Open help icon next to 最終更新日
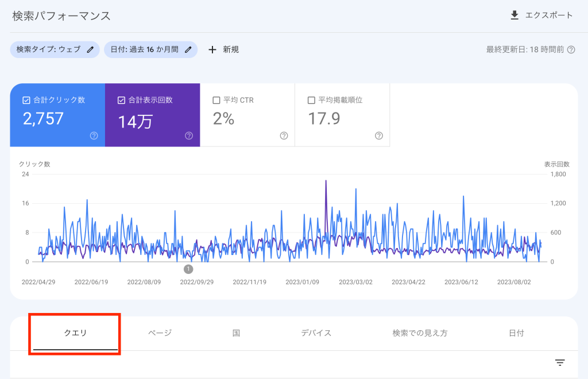Image resolution: width=588 pixels, height=379 pixels. coord(571,50)
